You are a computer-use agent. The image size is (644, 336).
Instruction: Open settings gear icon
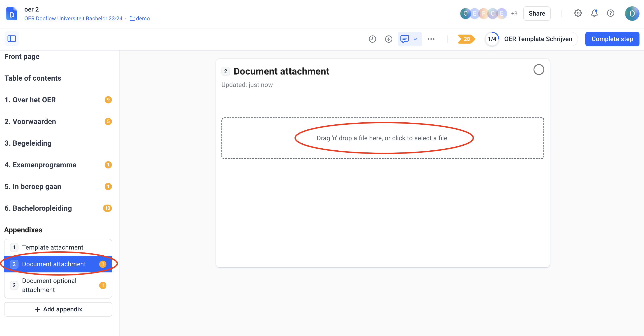(578, 13)
